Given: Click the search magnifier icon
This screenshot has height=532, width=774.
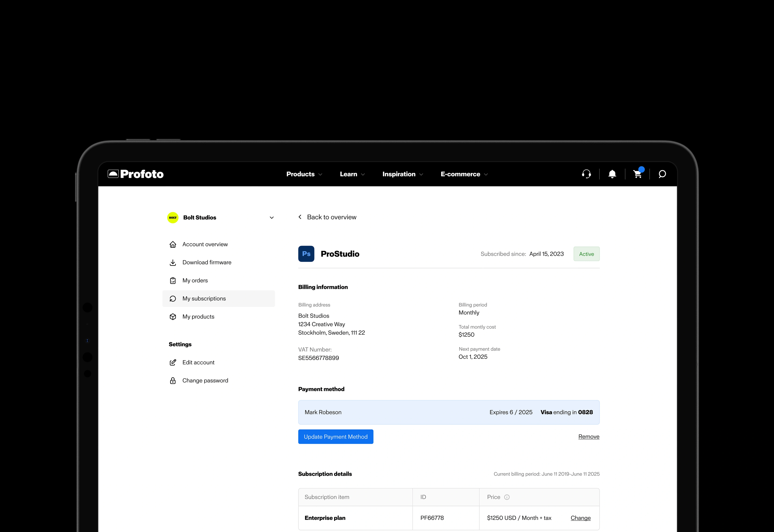Looking at the screenshot, I should tap(662, 174).
